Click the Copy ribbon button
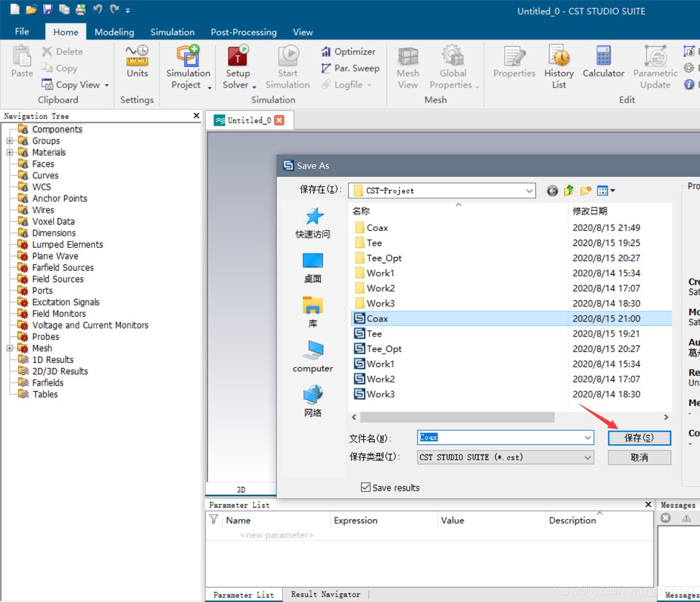Viewport: 700px width, 602px height. [x=59, y=68]
